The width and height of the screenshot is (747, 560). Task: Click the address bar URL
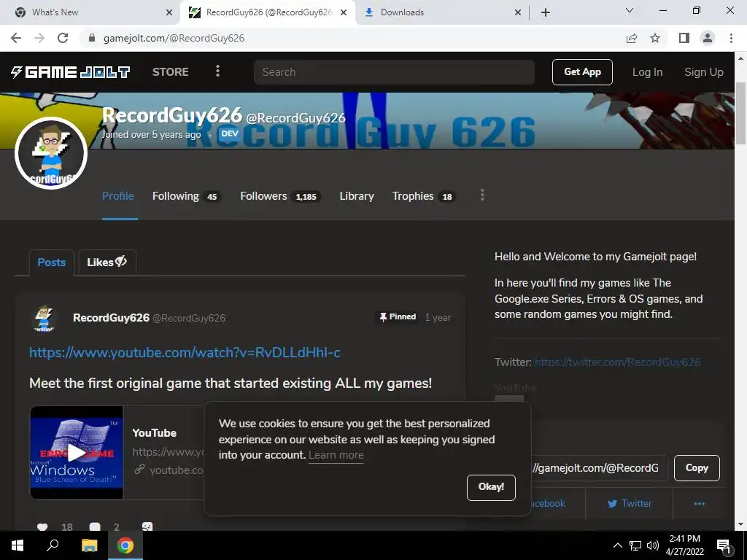point(174,38)
